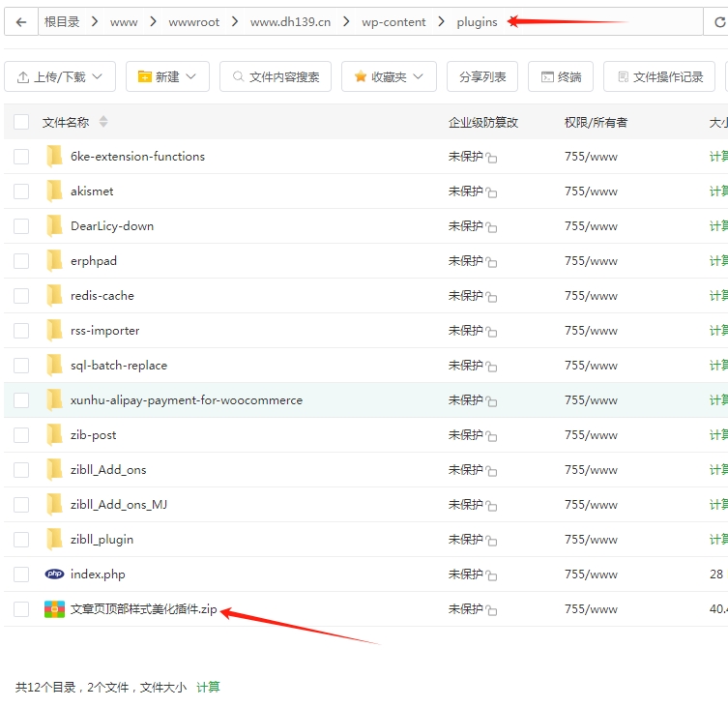This screenshot has height=707, width=728.
Task: Click the 分享列表 button
Action: pyautogui.click(x=482, y=76)
